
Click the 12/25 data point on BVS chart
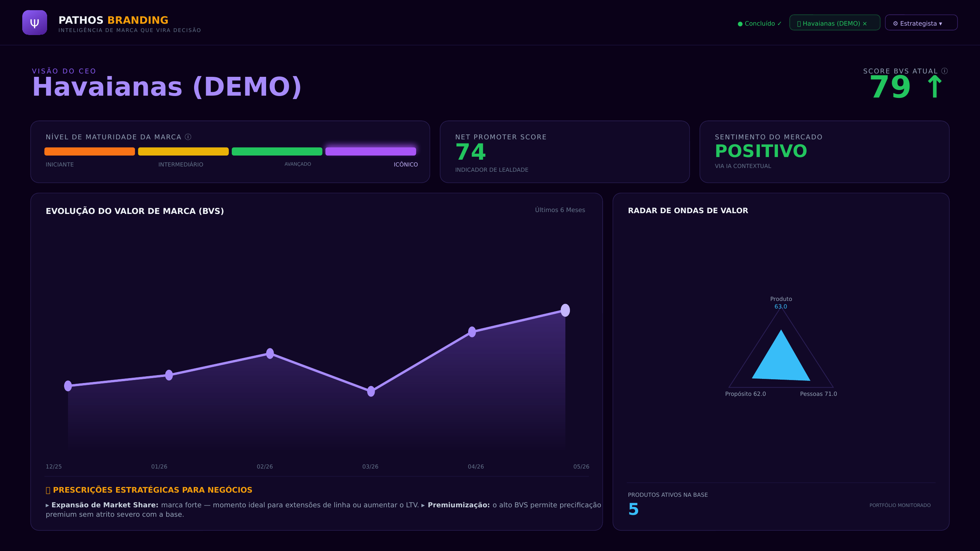68,386
